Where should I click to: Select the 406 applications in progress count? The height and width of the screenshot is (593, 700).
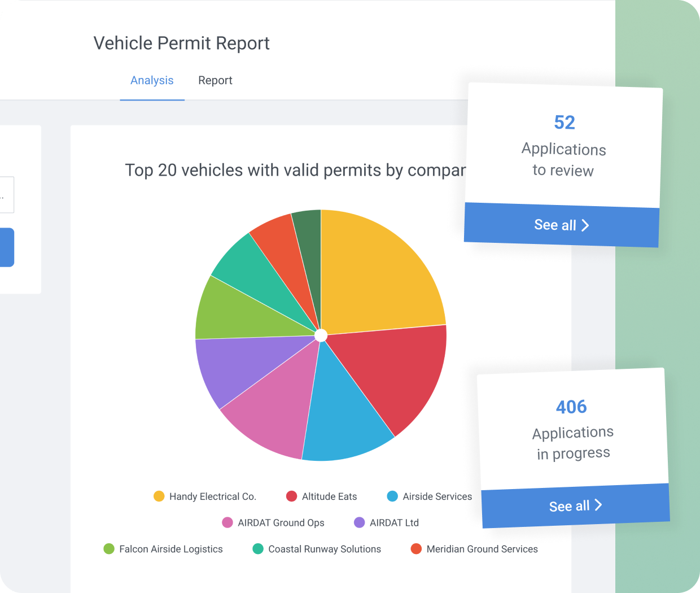[571, 407]
